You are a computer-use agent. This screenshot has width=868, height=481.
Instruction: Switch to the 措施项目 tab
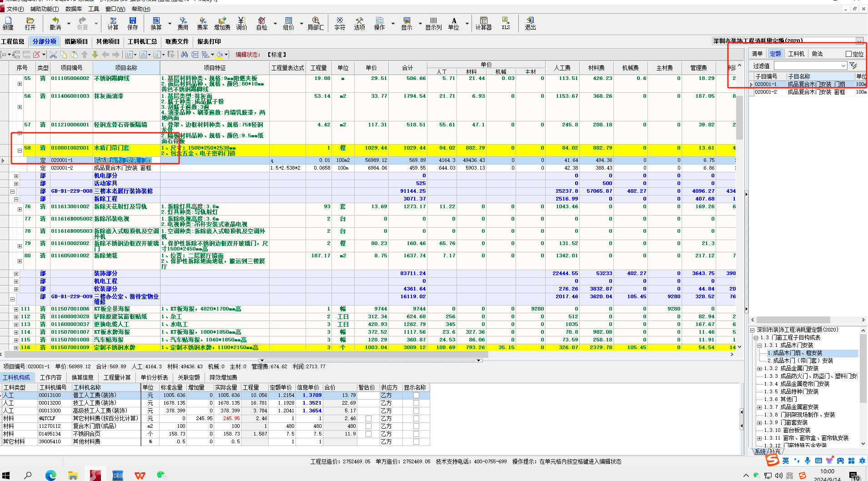pyautogui.click(x=76, y=41)
